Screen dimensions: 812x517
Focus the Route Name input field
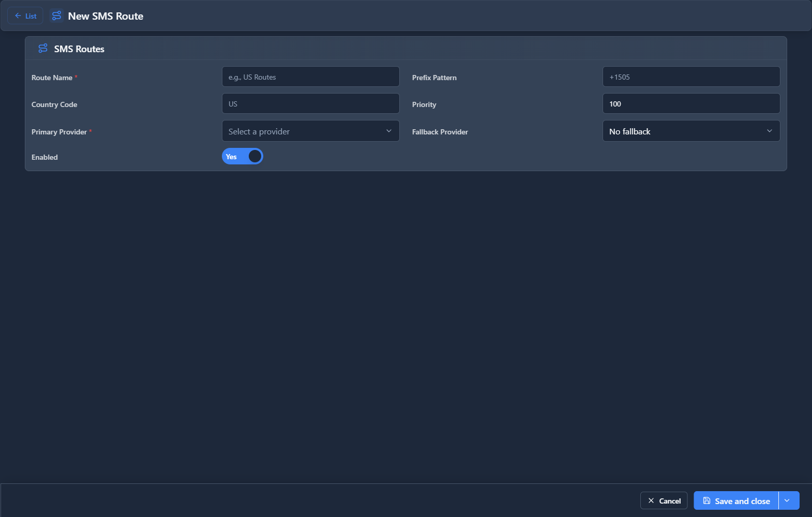coord(310,77)
